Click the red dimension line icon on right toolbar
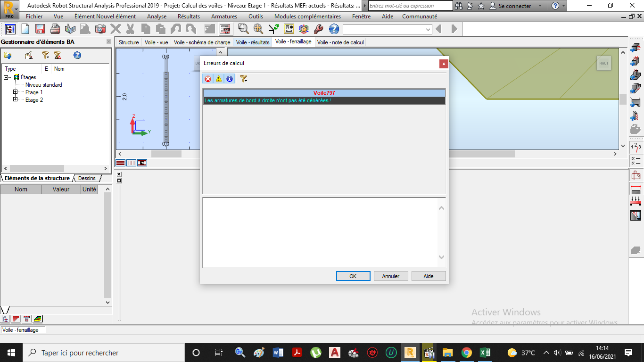Image resolution: width=644 pixels, height=362 pixels. tap(636, 189)
